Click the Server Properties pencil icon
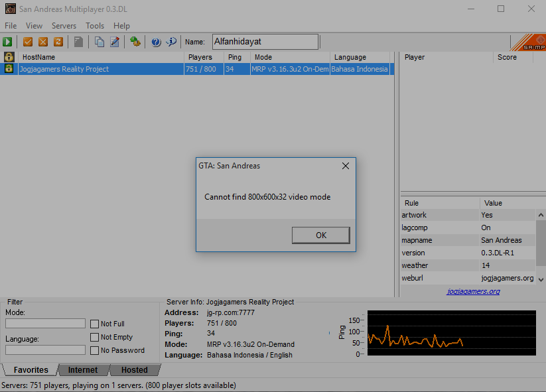 pyautogui.click(x=115, y=42)
